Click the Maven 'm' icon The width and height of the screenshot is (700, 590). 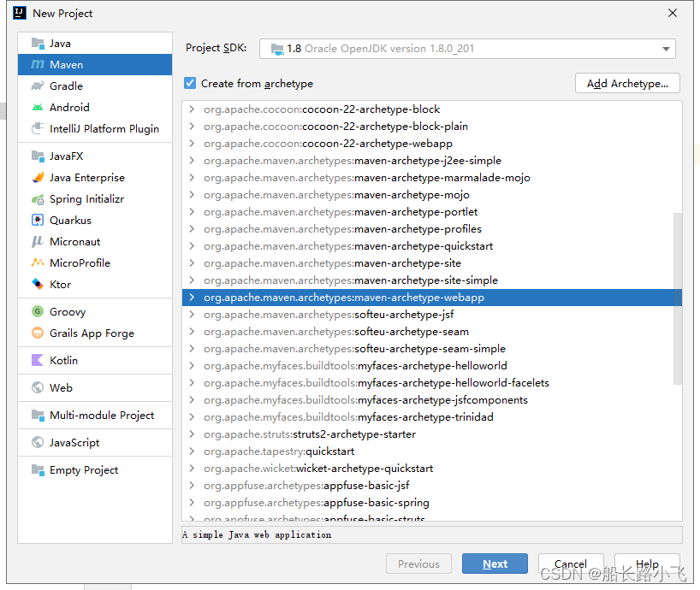pyautogui.click(x=38, y=65)
